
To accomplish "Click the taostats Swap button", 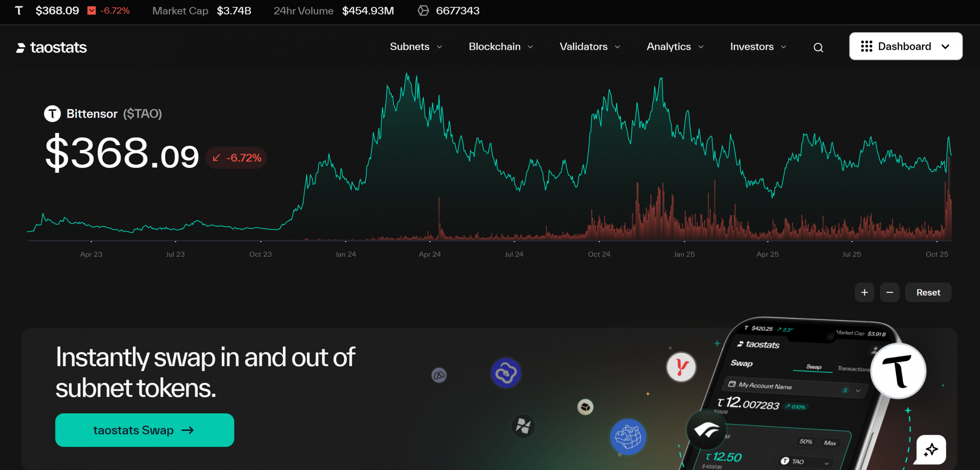I will coord(144,430).
